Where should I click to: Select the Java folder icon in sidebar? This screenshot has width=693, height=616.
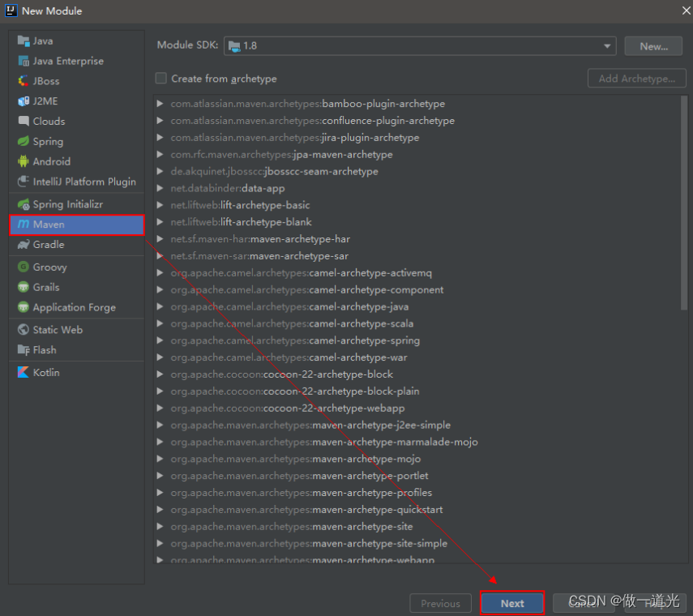[24, 41]
